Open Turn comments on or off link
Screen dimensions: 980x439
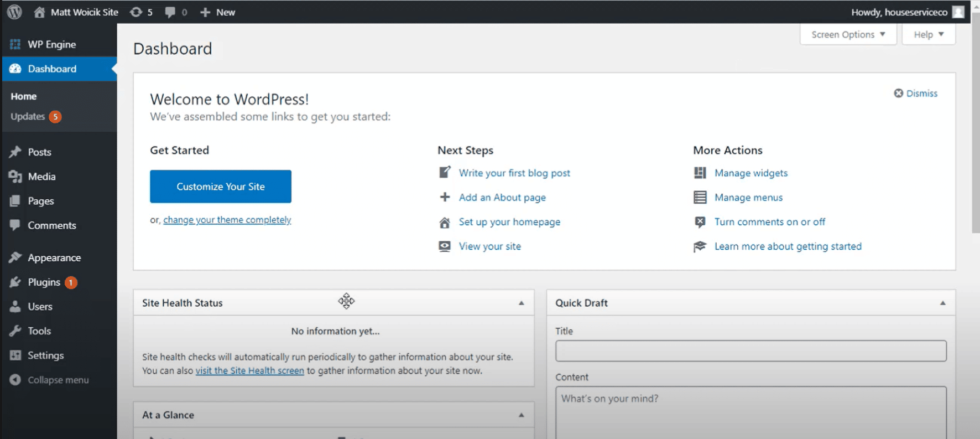click(770, 222)
